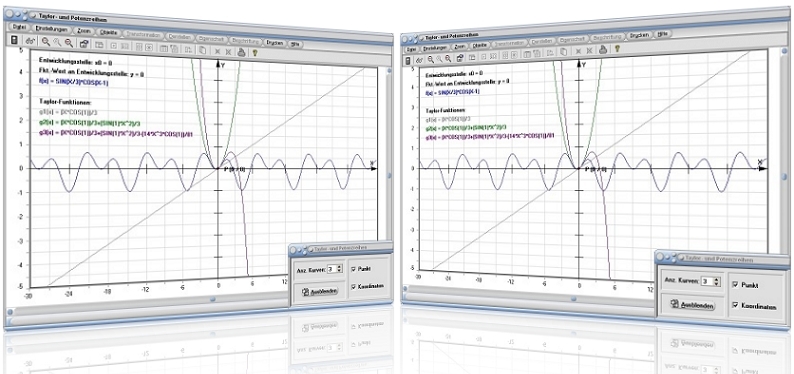Click the lightbulb hint icon in the right window

pos(617,48)
